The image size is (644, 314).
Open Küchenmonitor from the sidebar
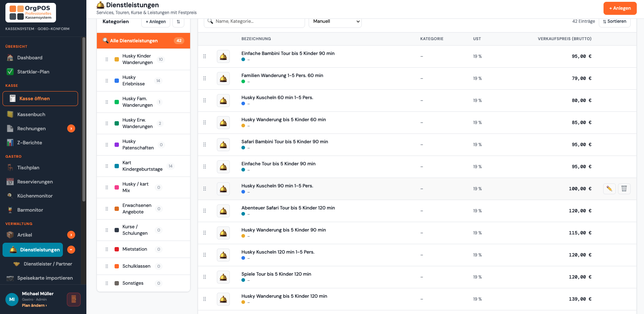[35, 196]
